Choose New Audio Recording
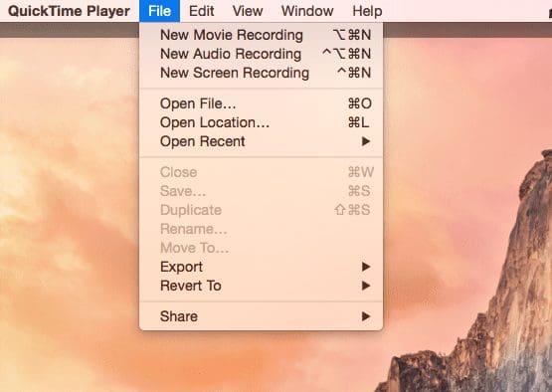The height and width of the screenshot is (392, 552). click(x=262, y=54)
